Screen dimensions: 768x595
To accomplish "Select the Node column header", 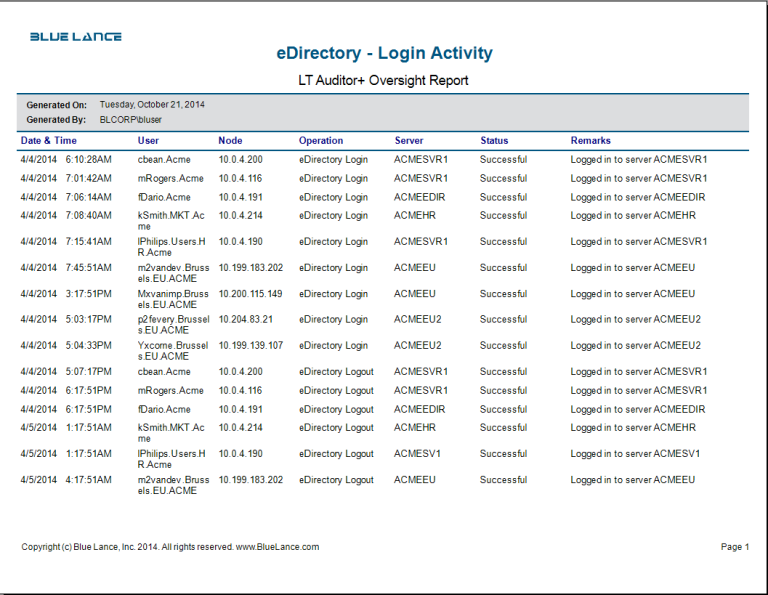I will (x=230, y=141).
